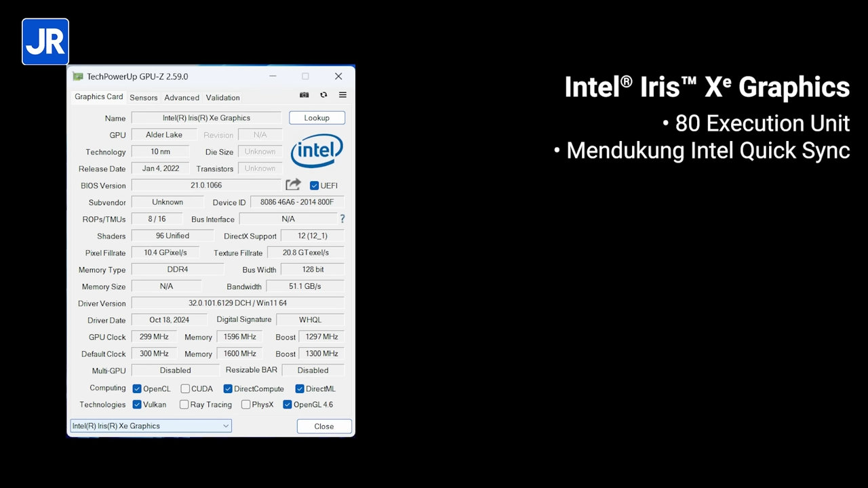Click the screenshot camera icon

tap(304, 95)
